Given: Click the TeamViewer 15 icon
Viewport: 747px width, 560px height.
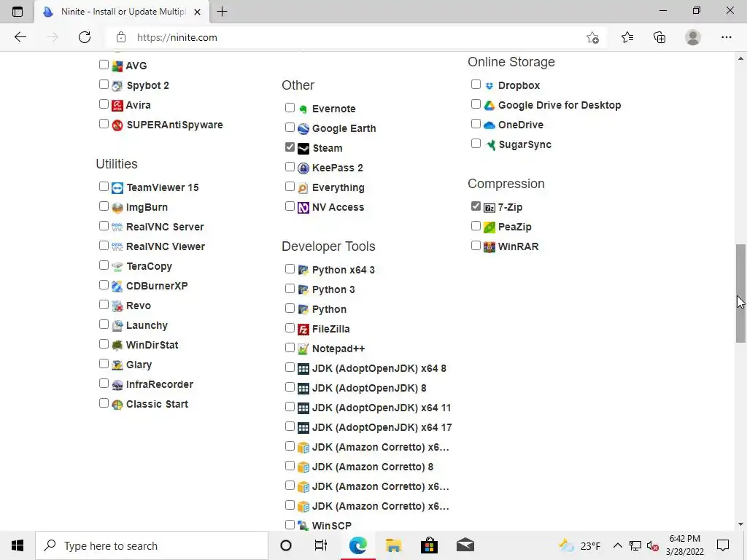Looking at the screenshot, I should 117,188.
